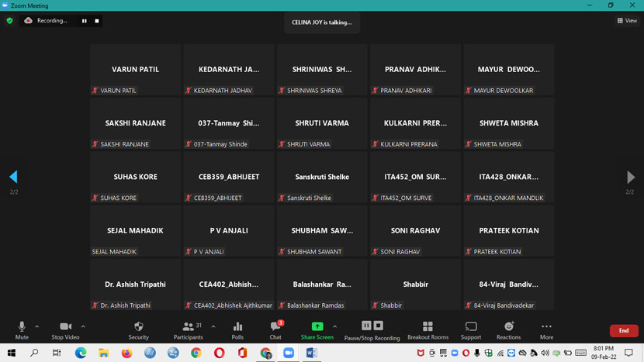Click the green Share Screen icon

317,327
